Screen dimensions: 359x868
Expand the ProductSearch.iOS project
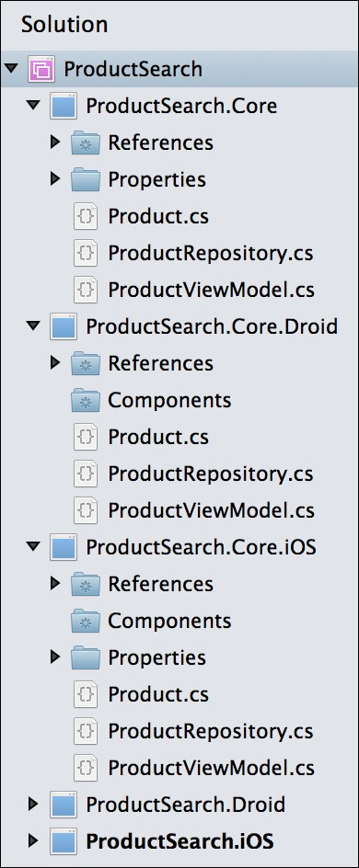pos(33,840)
